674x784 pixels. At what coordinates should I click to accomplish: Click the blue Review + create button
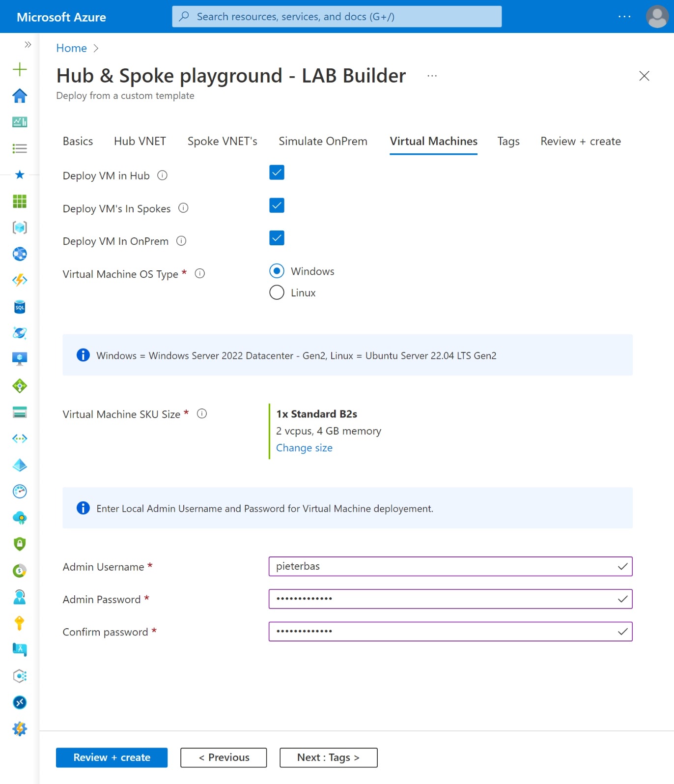coord(112,757)
